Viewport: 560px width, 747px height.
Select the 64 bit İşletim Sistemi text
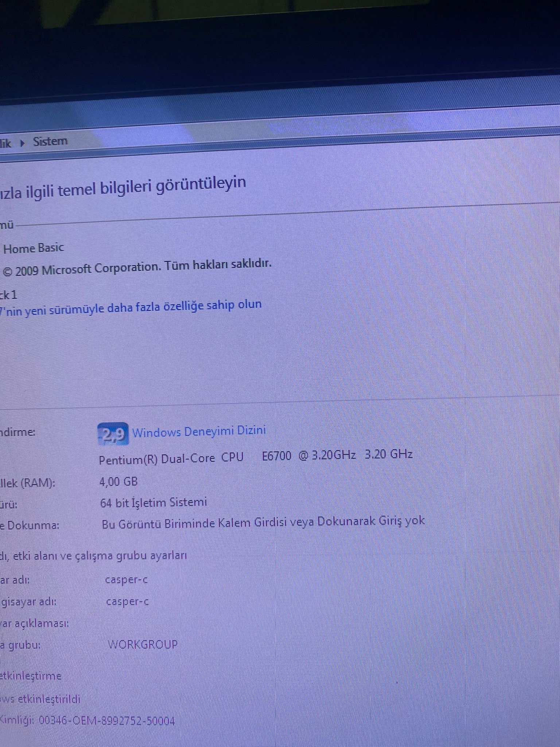(x=153, y=503)
